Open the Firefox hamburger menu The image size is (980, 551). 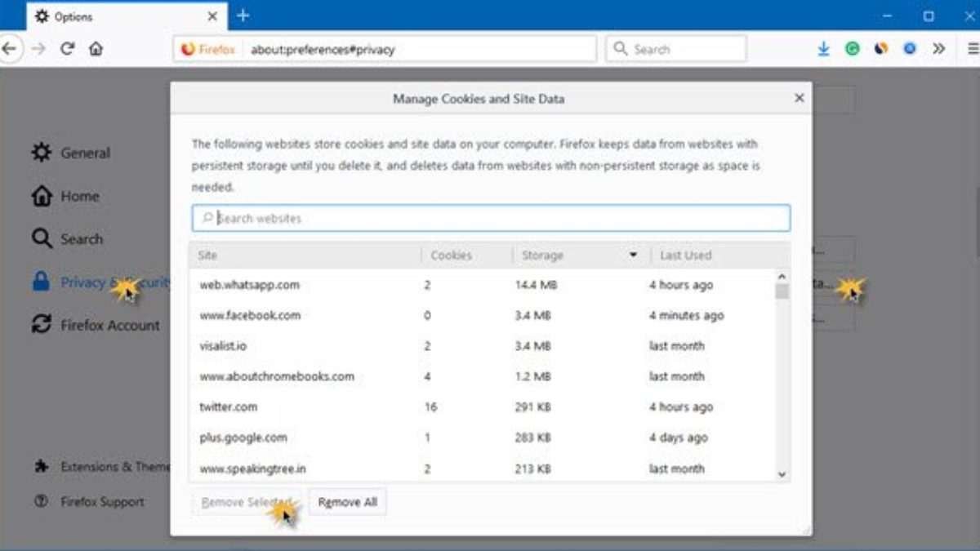973,49
